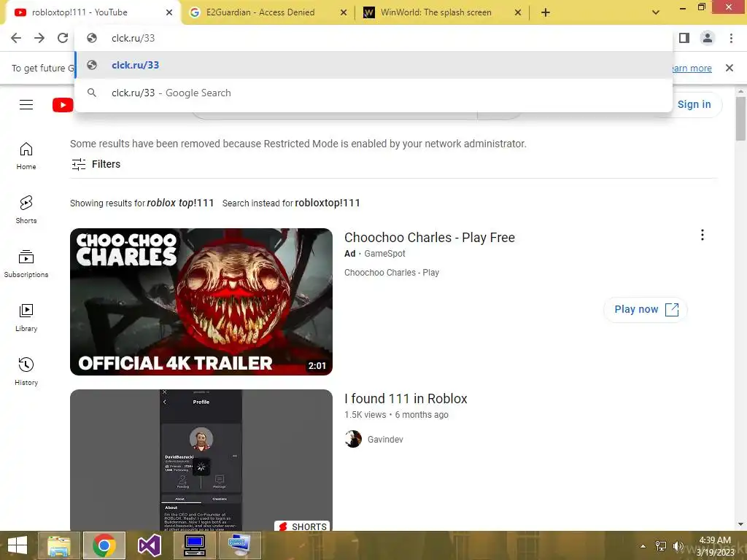Dismiss the Chrome update infobar
The image size is (747, 560).
tap(729, 68)
